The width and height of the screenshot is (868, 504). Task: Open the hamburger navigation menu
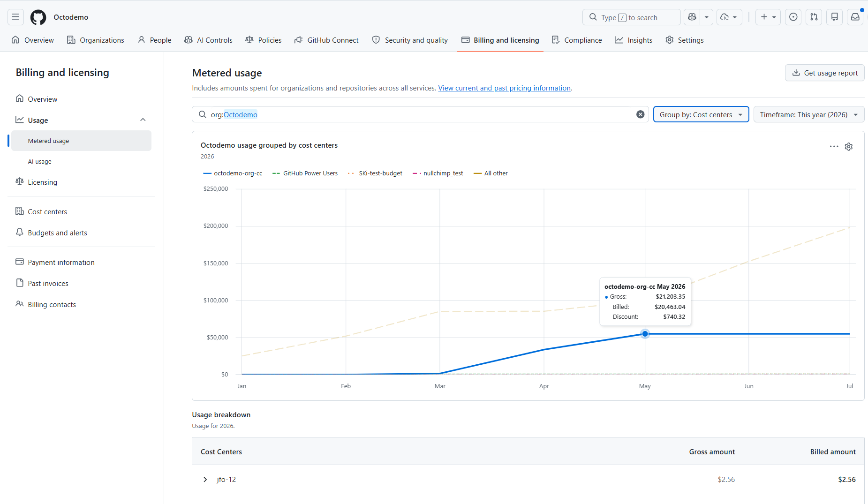[x=15, y=17]
